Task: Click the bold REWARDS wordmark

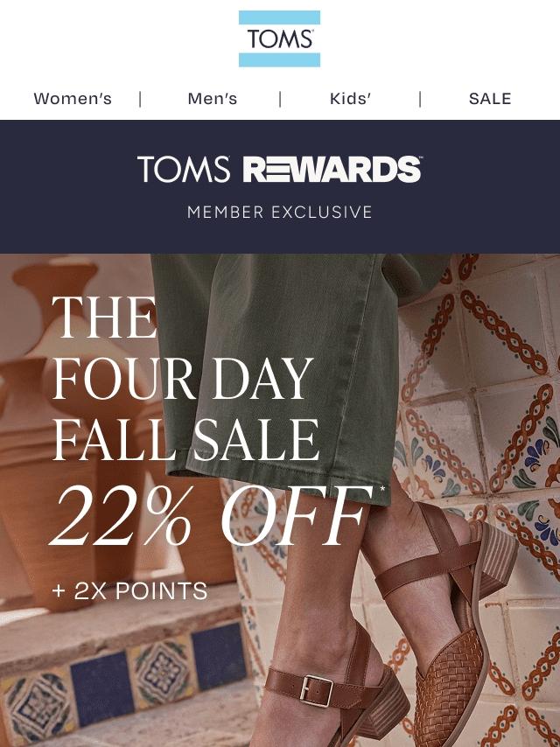Action: pos(332,169)
